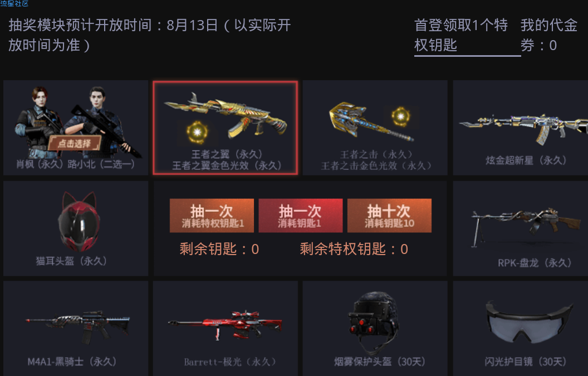Select the 烟雾保护头盔 helmet prize
This screenshot has height=376, width=588.
(375, 328)
